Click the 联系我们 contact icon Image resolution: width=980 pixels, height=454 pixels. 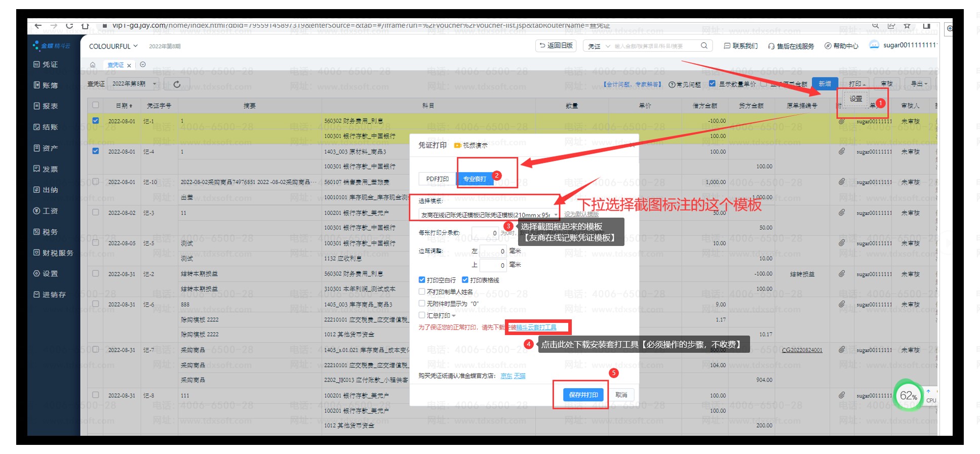click(x=727, y=46)
